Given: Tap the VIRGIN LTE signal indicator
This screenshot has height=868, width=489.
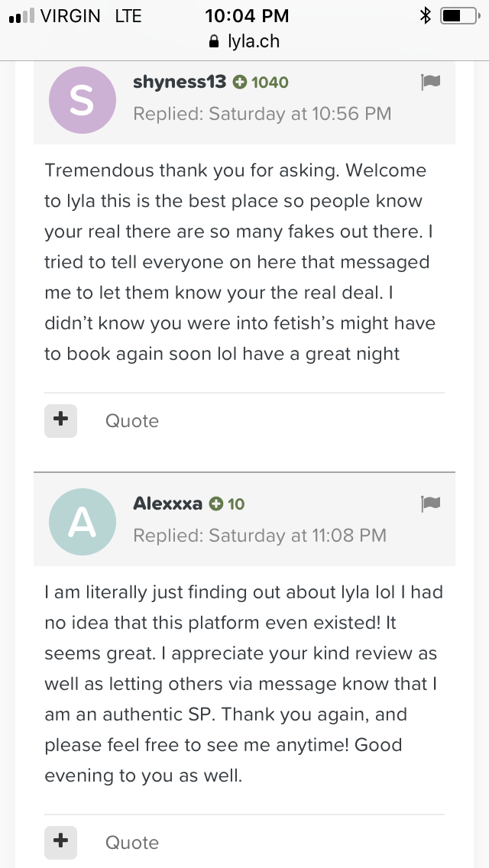Looking at the screenshot, I should pos(76,16).
